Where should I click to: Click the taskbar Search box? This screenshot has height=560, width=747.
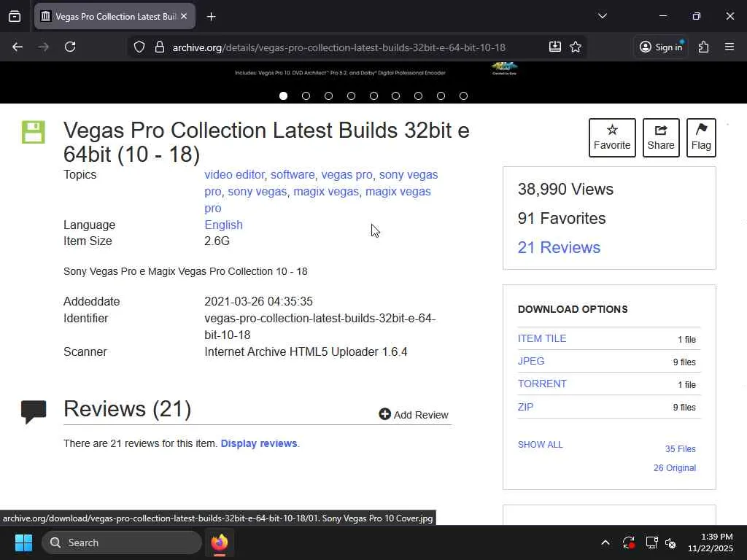122,542
